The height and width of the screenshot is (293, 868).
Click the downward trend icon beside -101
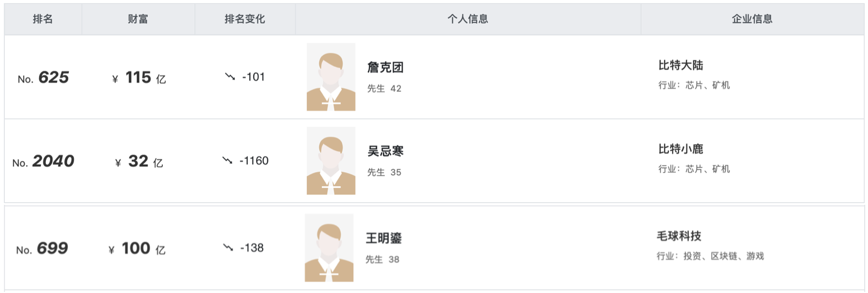tap(230, 77)
